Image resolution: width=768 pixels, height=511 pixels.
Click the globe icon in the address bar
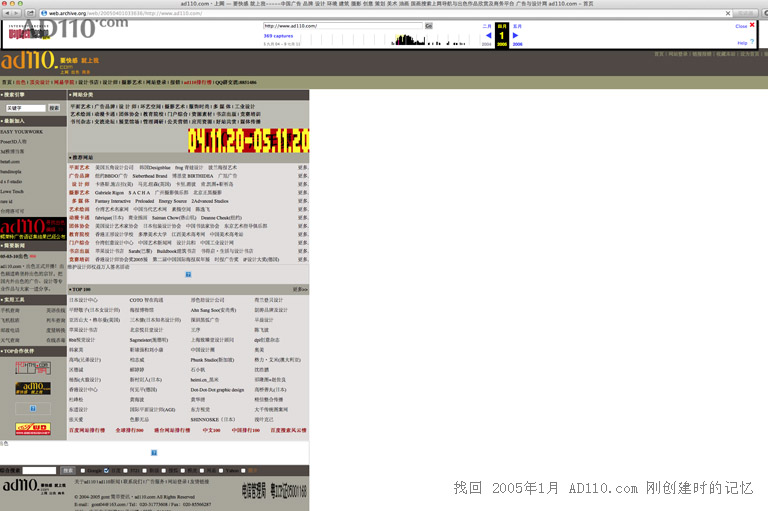(x=44, y=13)
